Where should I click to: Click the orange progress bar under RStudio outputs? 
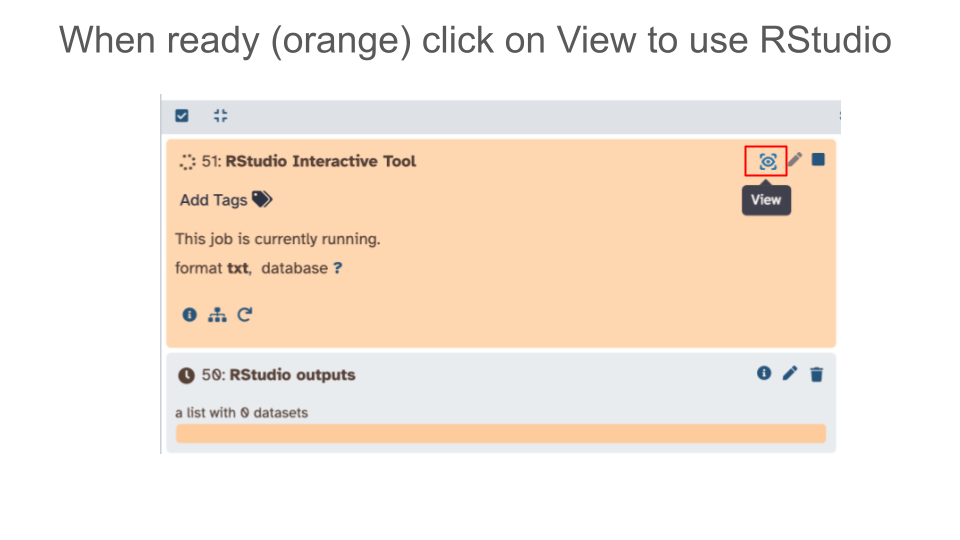(x=500, y=433)
